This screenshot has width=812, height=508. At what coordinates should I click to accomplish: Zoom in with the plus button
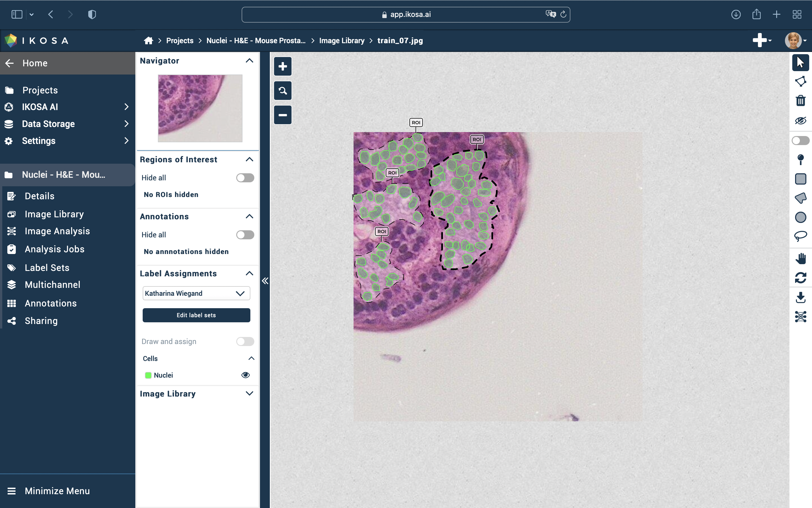coord(283,66)
